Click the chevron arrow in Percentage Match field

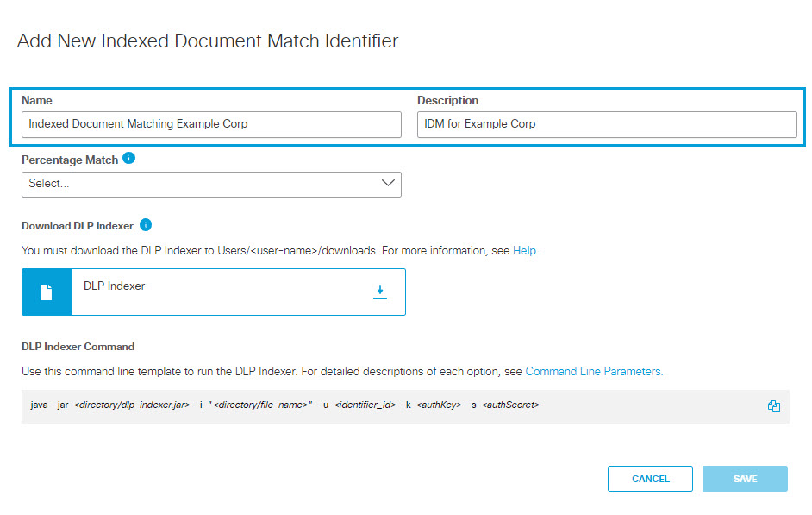pos(388,183)
